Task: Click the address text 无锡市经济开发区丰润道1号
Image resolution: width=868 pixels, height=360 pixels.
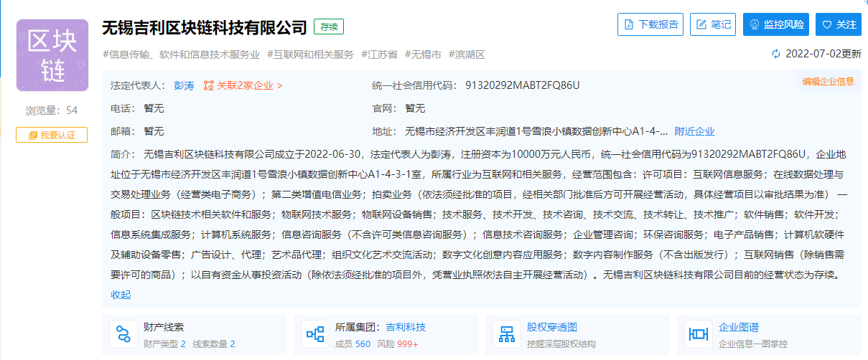Action: [x=536, y=131]
